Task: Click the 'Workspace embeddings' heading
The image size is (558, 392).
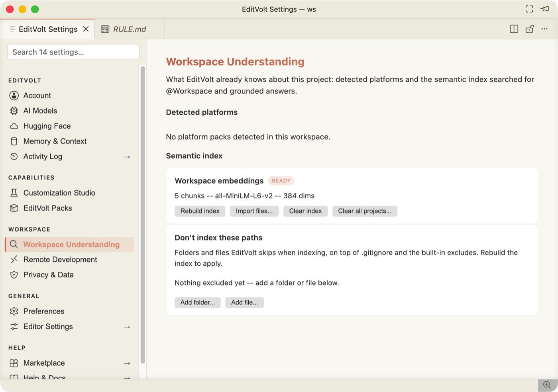Action: (x=219, y=181)
